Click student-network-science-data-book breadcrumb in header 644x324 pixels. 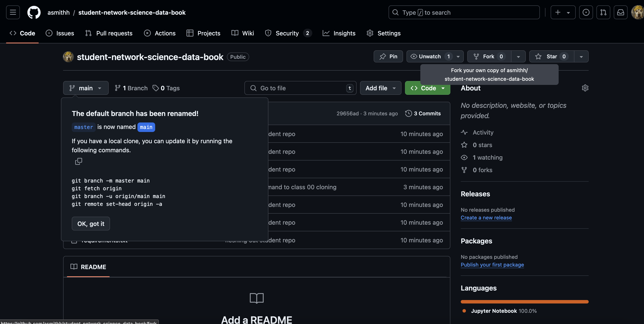132,12
